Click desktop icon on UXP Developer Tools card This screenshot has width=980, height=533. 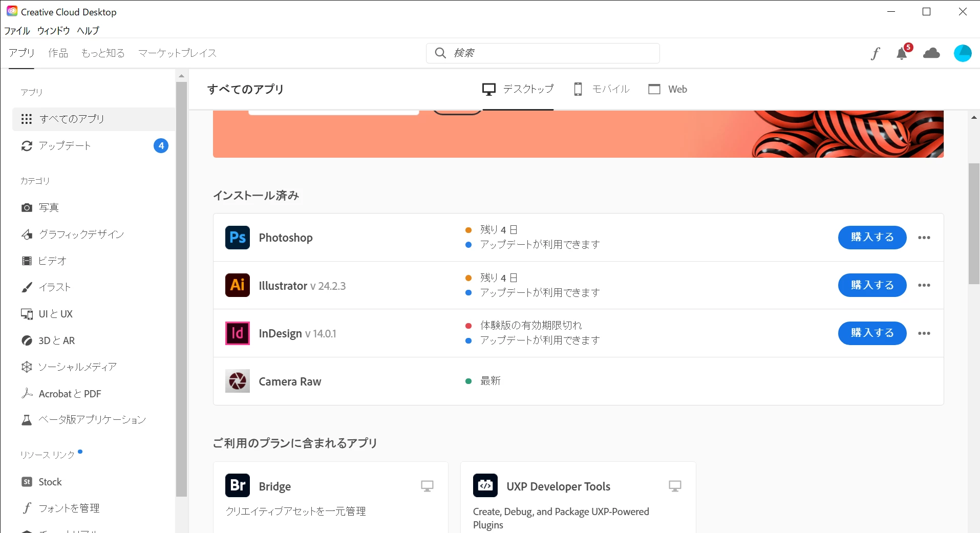tap(675, 486)
